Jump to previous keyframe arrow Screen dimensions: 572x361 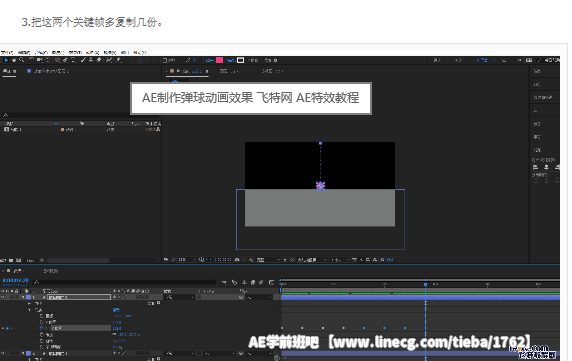tap(3, 328)
